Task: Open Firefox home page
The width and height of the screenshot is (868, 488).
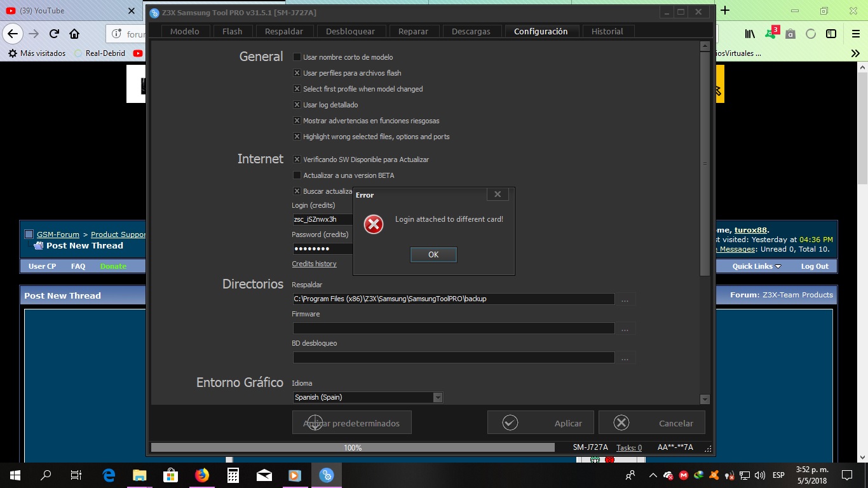Action: [x=74, y=34]
